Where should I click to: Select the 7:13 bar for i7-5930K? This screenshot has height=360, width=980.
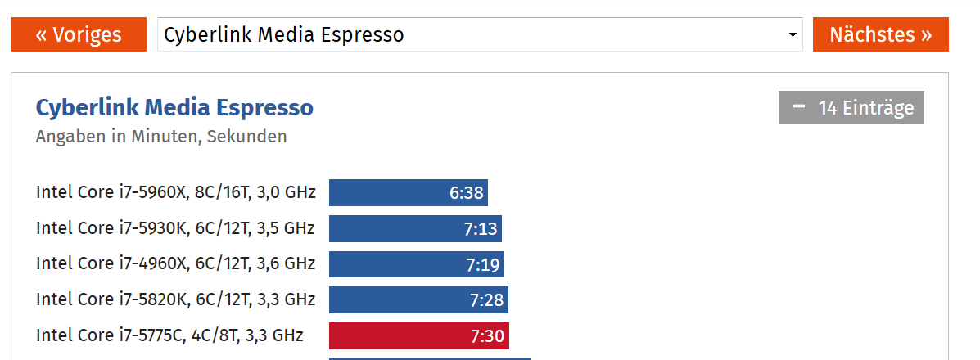(416, 229)
